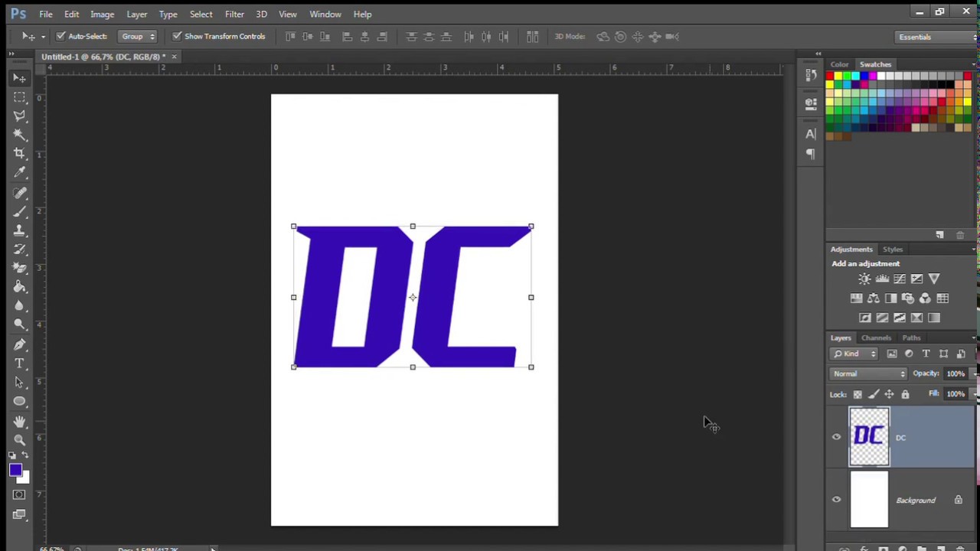
Task: Select the History Brush tool
Action: point(20,249)
